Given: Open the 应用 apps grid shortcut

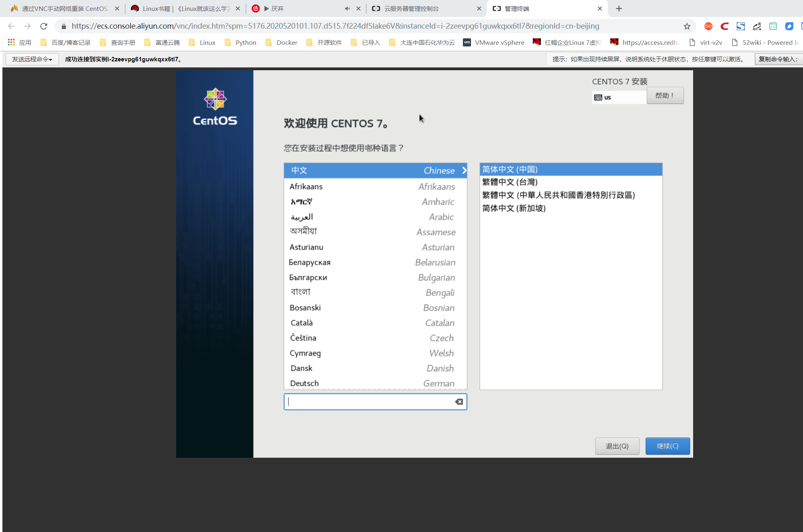Looking at the screenshot, I should point(19,42).
